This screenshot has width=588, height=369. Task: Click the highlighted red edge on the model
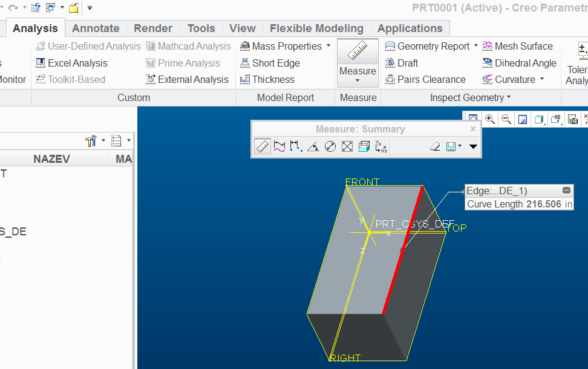pyautogui.click(x=403, y=250)
